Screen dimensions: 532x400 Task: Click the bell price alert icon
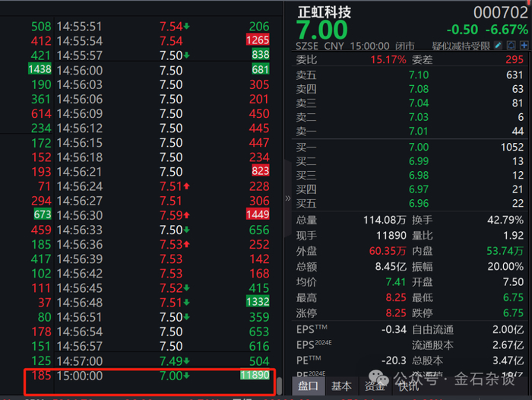511,45
